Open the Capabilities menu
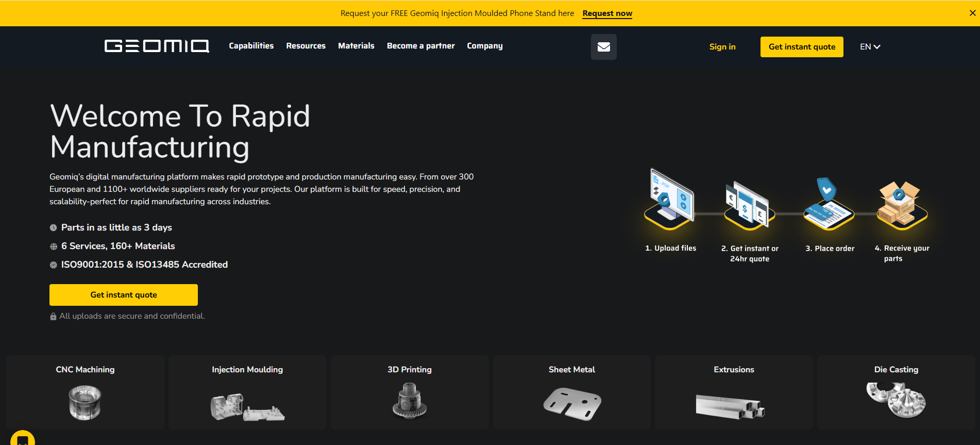The image size is (980, 445). point(251,46)
